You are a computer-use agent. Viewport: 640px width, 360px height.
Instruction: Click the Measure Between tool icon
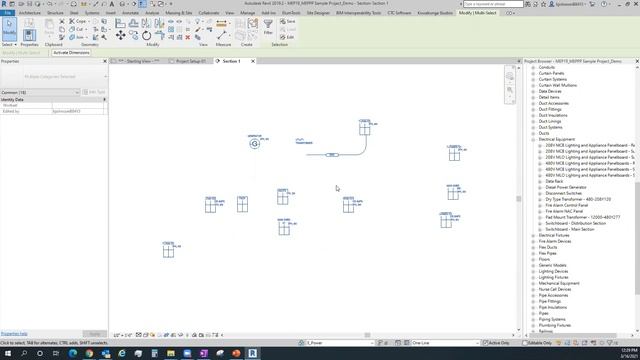[221, 36]
